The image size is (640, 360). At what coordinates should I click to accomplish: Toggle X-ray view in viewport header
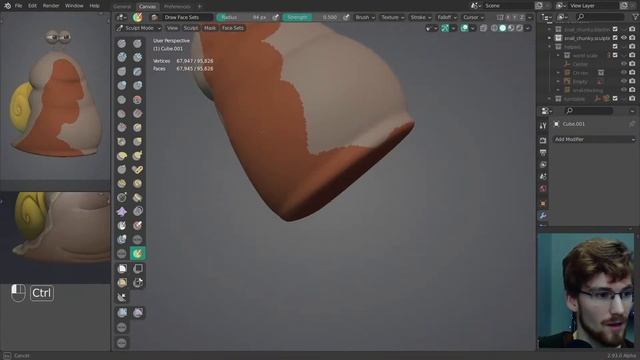tap(483, 28)
